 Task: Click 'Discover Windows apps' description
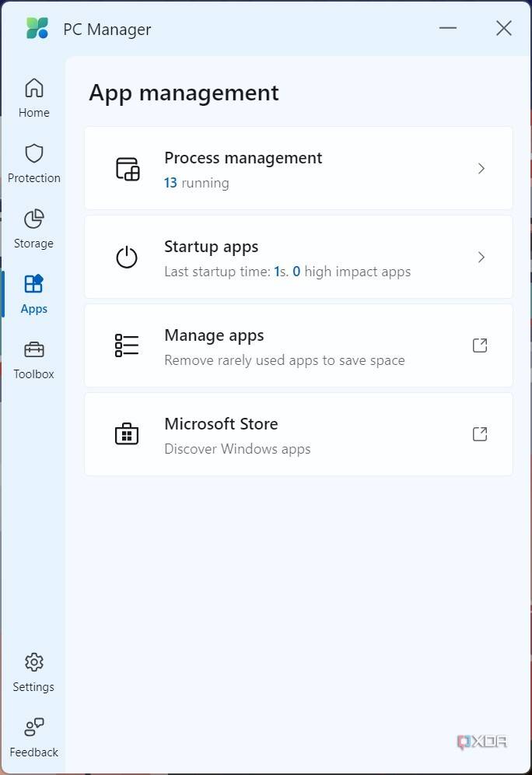click(x=237, y=449)
